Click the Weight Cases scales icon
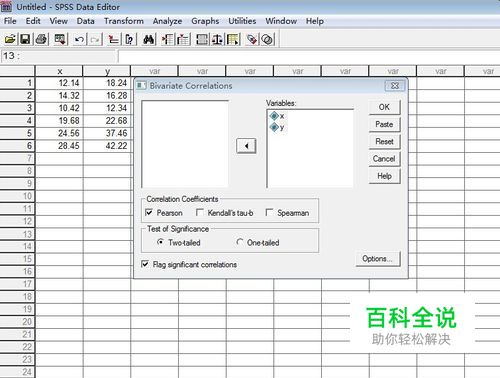 218,40
